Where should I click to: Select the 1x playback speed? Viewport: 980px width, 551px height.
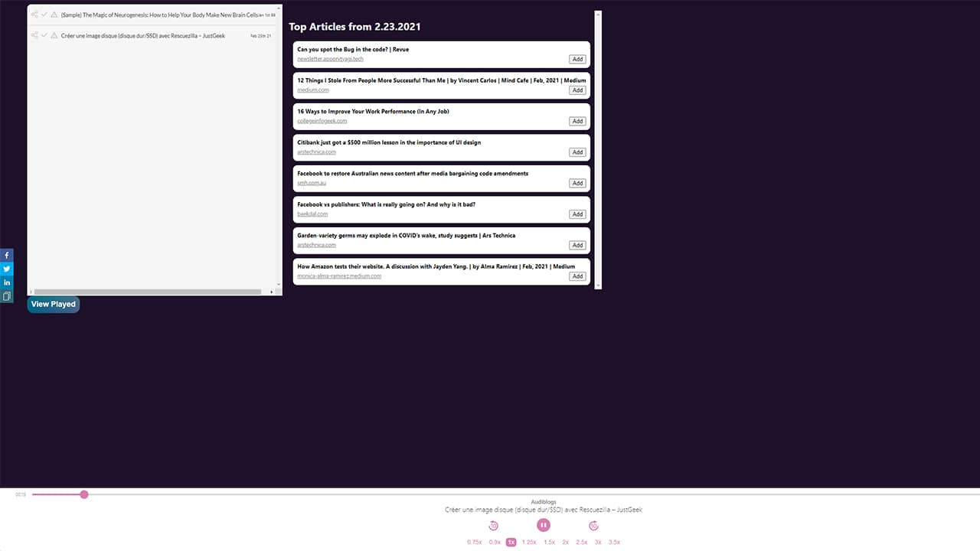pos(511,542)
